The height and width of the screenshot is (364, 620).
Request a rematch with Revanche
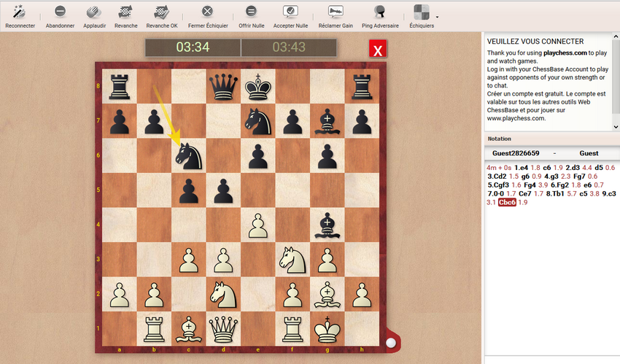[125, 12]
